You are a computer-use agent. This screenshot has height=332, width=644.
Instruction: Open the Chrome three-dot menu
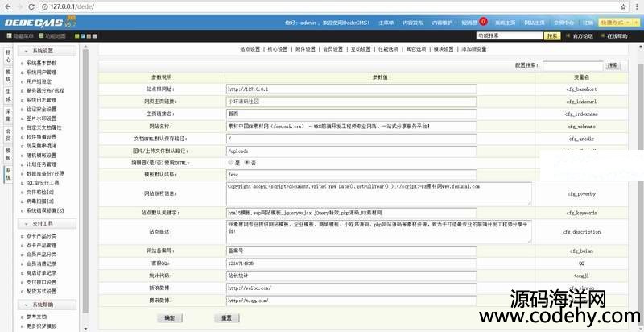[636, 7]
